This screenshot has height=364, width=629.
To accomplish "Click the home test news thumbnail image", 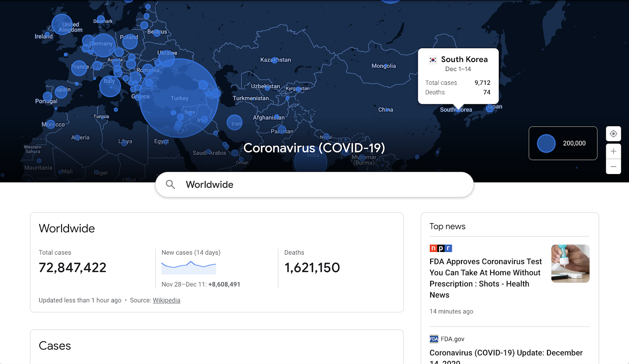I will 570,264.
